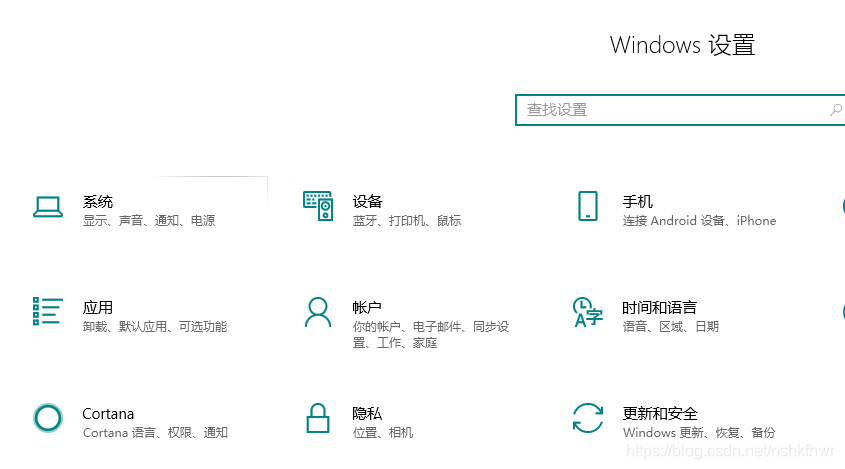
Task: Click the description 连接 Android 设备、iPhone
Action: click(x=699, y=220)
